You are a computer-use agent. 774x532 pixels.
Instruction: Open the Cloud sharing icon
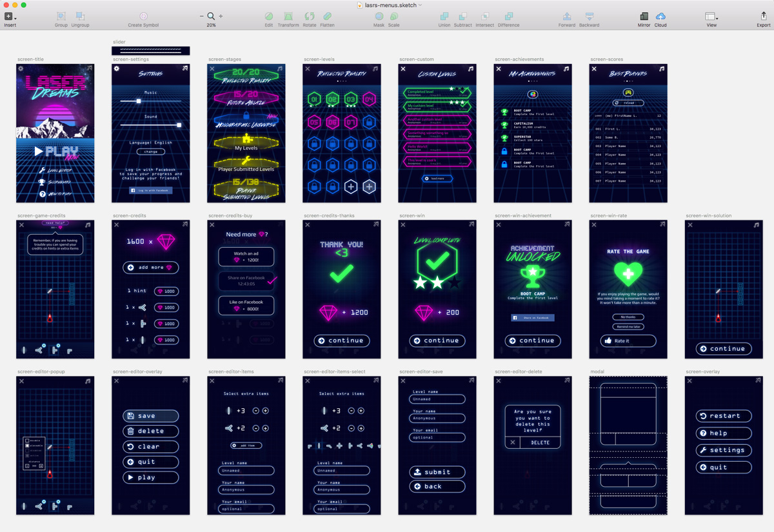click(660, 16)
